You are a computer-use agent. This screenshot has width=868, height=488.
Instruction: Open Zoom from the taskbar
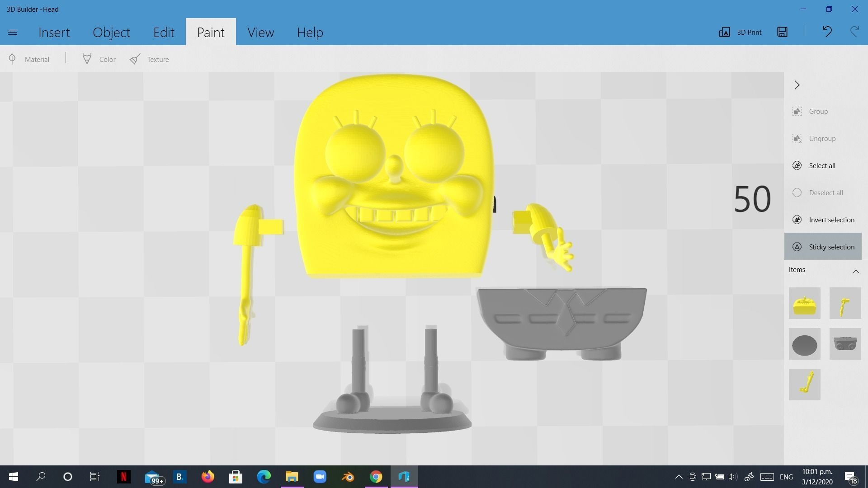[x=320, y=477]
